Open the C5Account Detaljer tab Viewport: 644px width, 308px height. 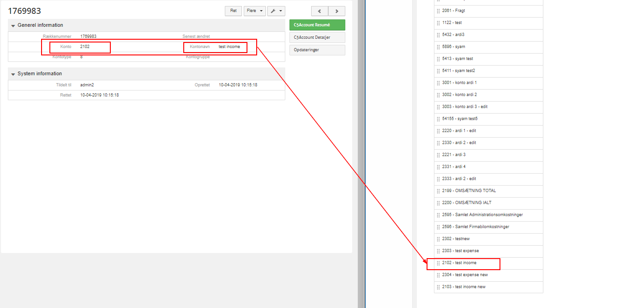click(x=317, y=37)
